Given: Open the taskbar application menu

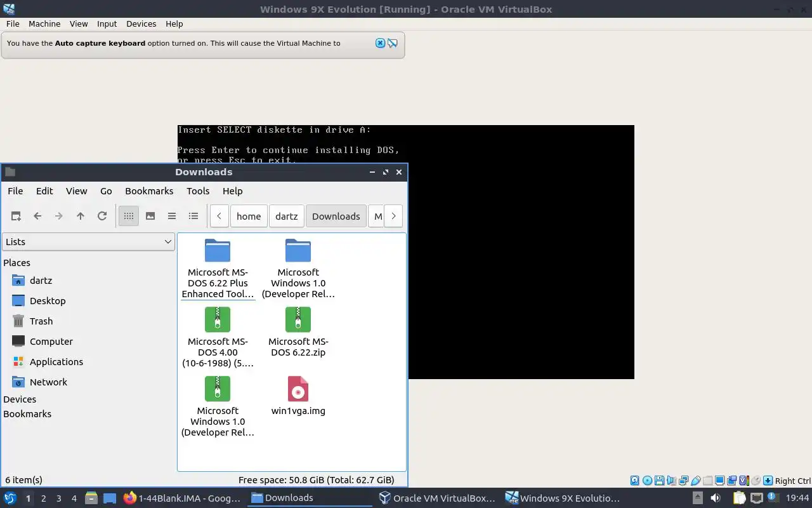Looking at the screenshot, I should [x=10, y=498].
